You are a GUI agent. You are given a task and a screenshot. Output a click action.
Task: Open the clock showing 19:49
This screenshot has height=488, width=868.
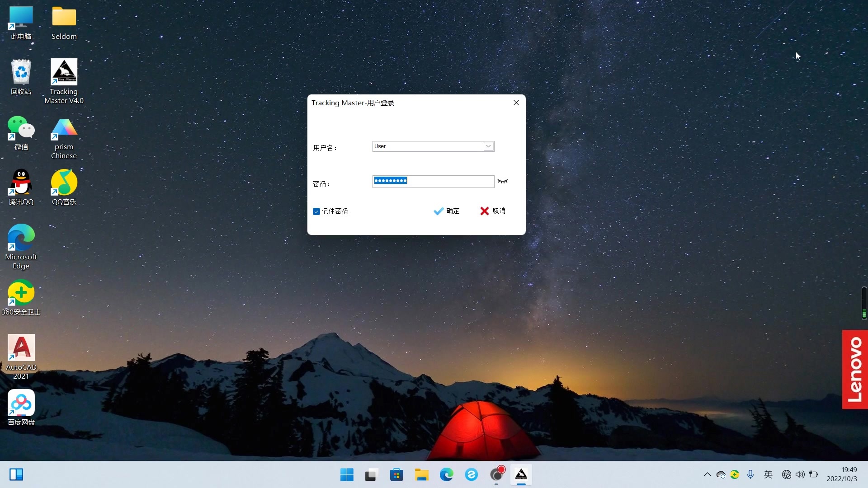click(842, 474)
